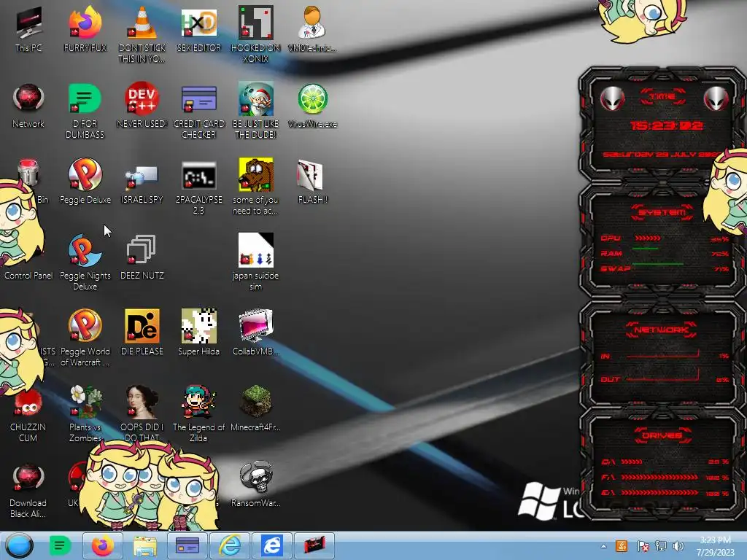747x560 pixels.
Task: Open the CREDIT CARD CHECKER shortcut
Action: pyautogui.click(x=198, y=111)
